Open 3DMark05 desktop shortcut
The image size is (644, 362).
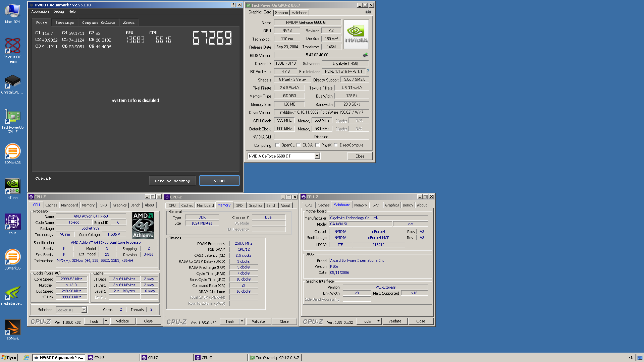pyautogui.click(x=12, y=260)
